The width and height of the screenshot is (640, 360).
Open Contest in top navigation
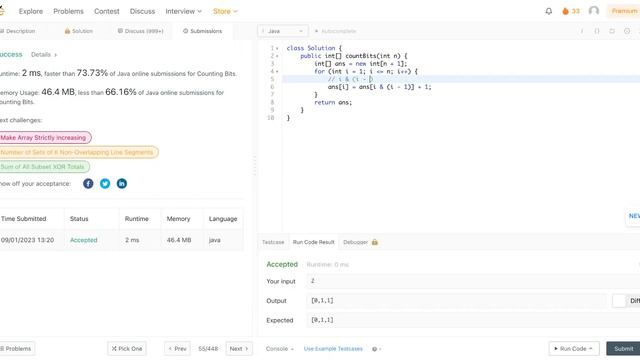(107, 11)
